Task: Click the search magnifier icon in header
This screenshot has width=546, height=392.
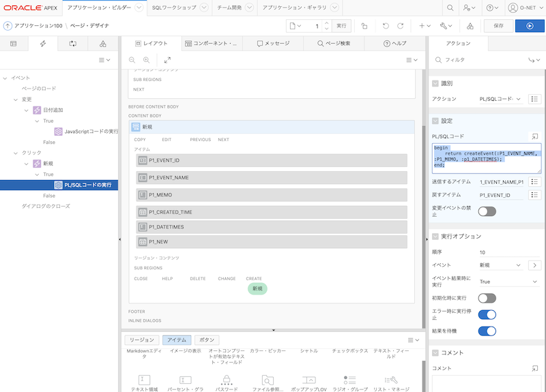Action: click(x=450, y=7)
